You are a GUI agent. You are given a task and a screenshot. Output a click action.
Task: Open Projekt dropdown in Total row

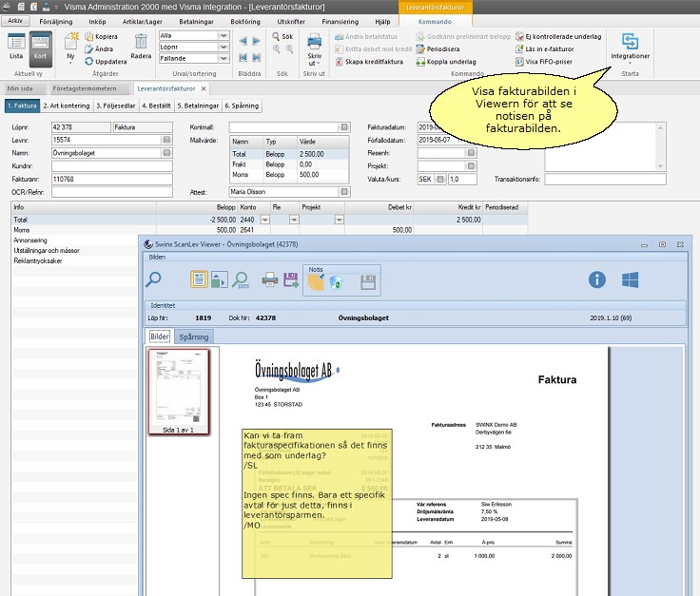pyautogui.click(x=340, y=220)
